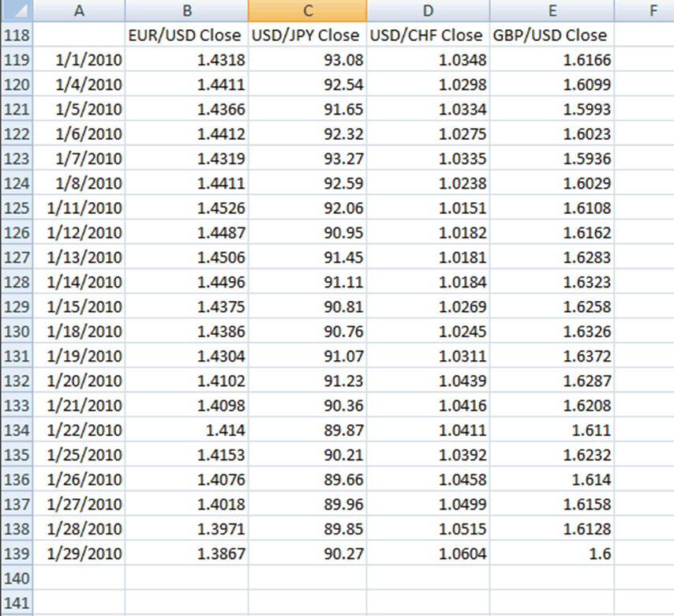The width and height of the screenshot is (674, 616).
Task: Select cell with value 89.87
Action: pyautogui.click(x=307, y=430)
